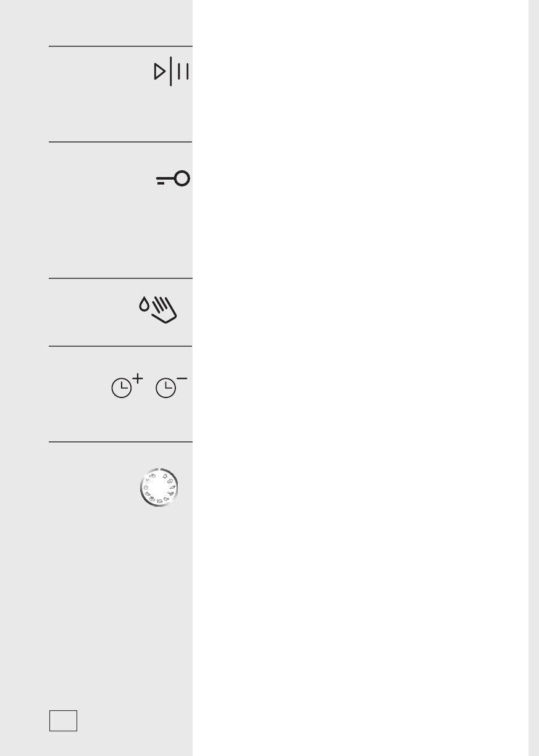The height and width of the screenshot is (756, 539).
Task: Select the steak program on the dial
Action: point(170,481)
